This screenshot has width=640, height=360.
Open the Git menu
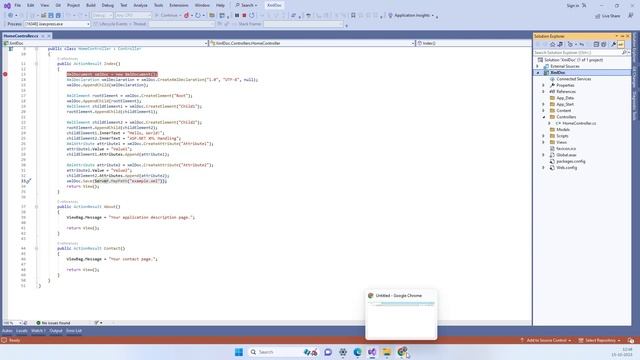(x=58, y=5)
